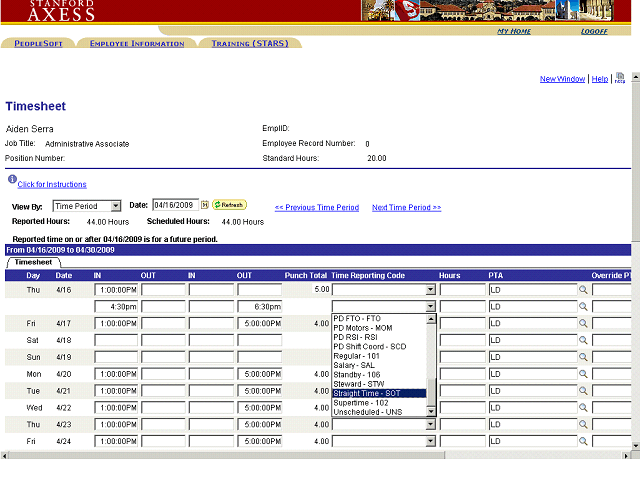The image size is (640, 479).
Task: Click the Refresh button icon
Action: [x=229, y=205]
